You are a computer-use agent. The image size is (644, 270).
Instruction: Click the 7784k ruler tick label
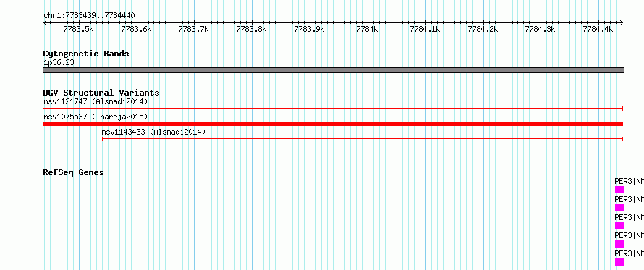367,29
